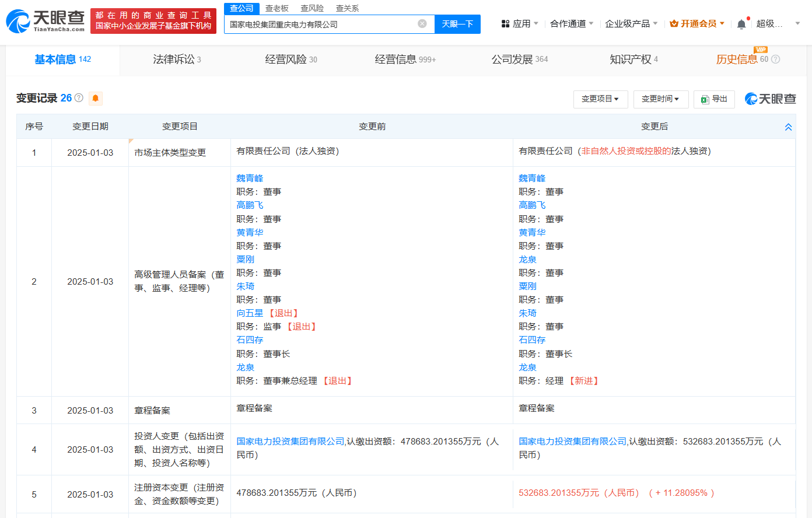Open the 应用 grid menu

[x=520, y=24]
